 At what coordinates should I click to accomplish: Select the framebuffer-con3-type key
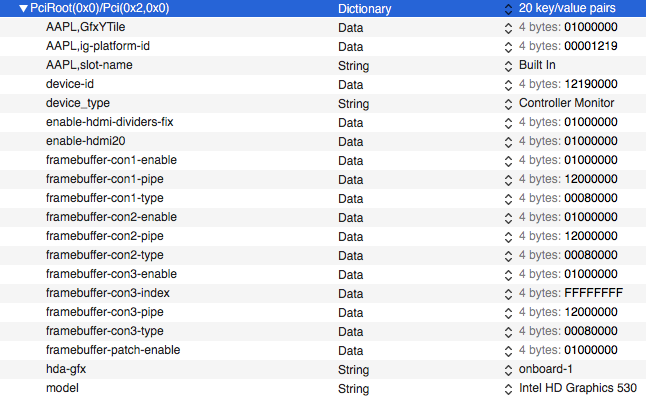point(105,331)
